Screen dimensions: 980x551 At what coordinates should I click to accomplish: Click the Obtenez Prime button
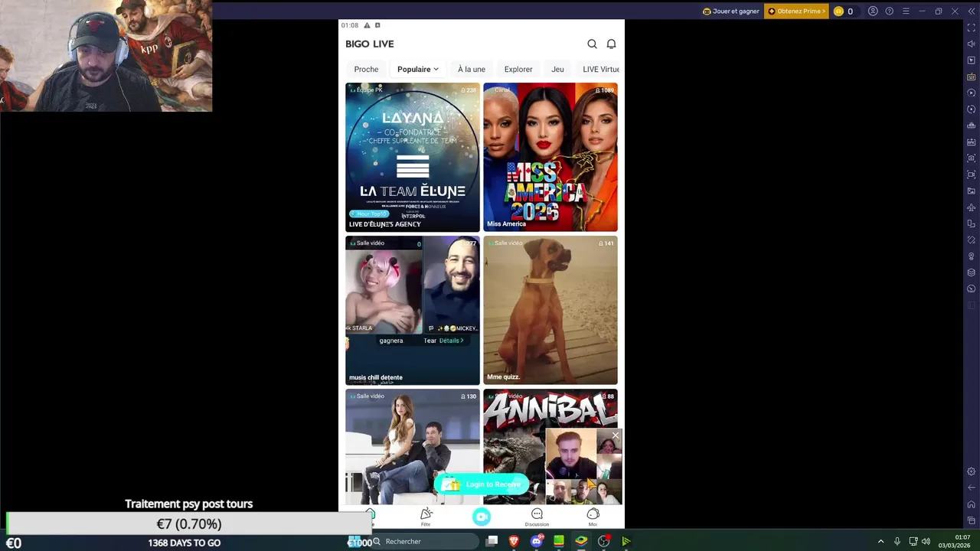click(796, 11)
